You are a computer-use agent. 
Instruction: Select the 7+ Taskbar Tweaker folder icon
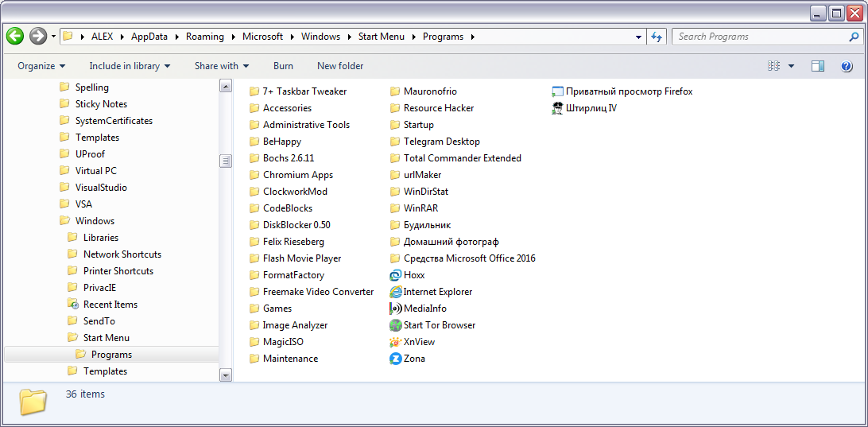pos(254,91)
